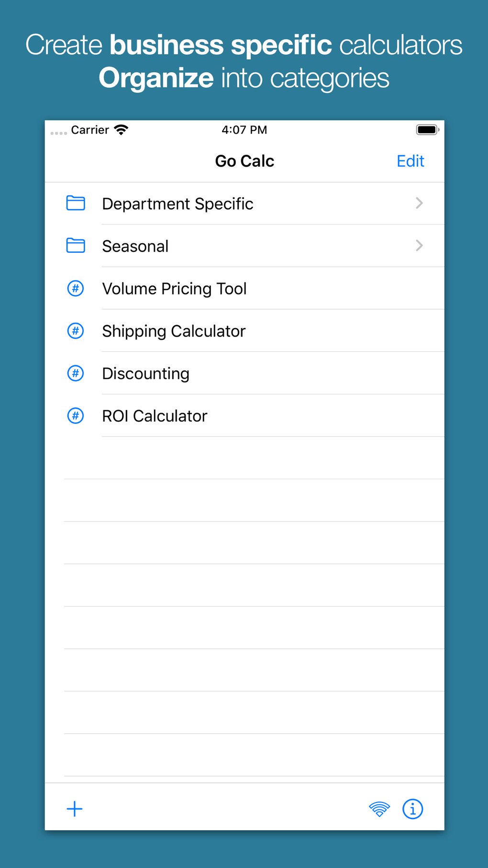Screen dimensions: 488x868
Task: Open the Discounting calculator row
Action: [145, 373]
